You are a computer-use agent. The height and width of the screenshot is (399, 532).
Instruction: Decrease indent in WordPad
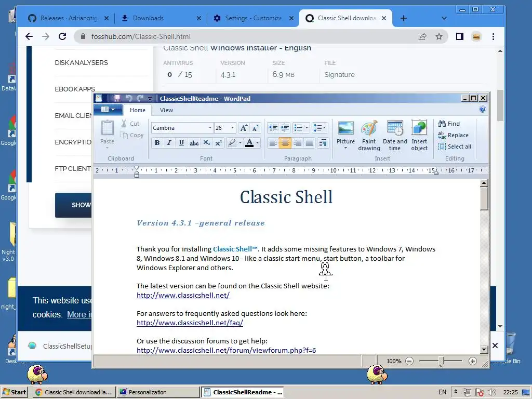coord(273,128)
